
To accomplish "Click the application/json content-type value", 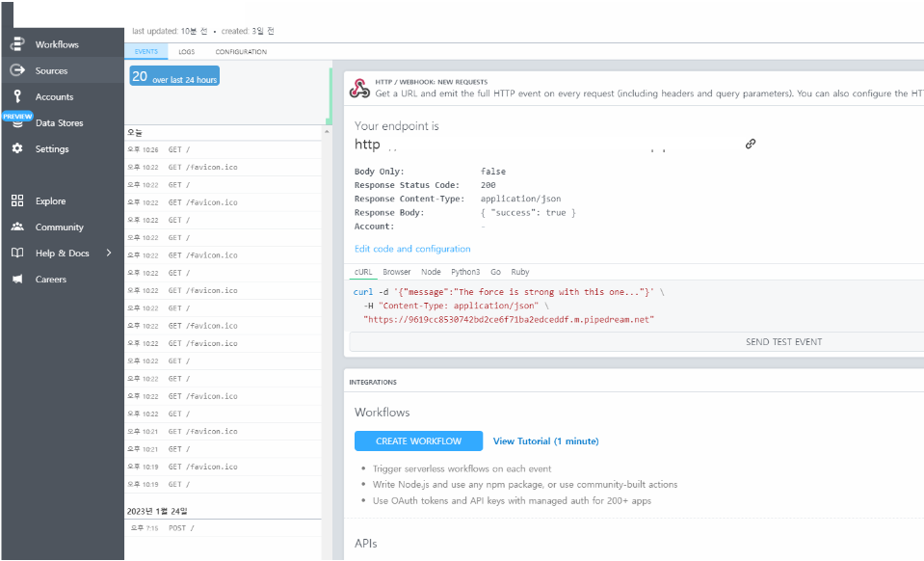I will tap(520, 199).
